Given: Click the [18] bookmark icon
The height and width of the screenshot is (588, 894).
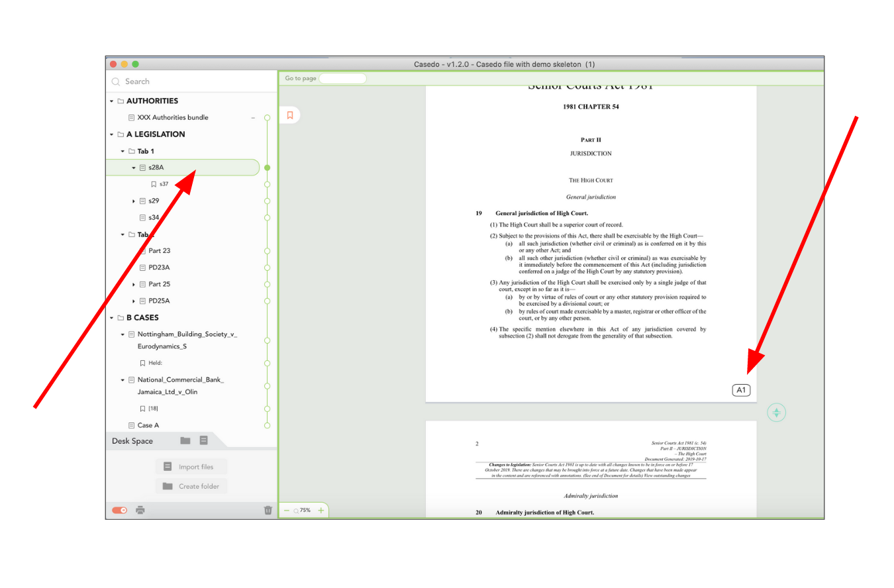Looking at the screenshot, I should [142, 409].
